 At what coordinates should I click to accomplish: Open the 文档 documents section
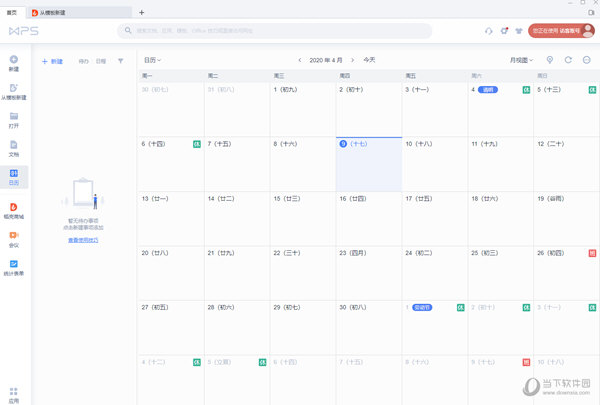tap(14, 148)
